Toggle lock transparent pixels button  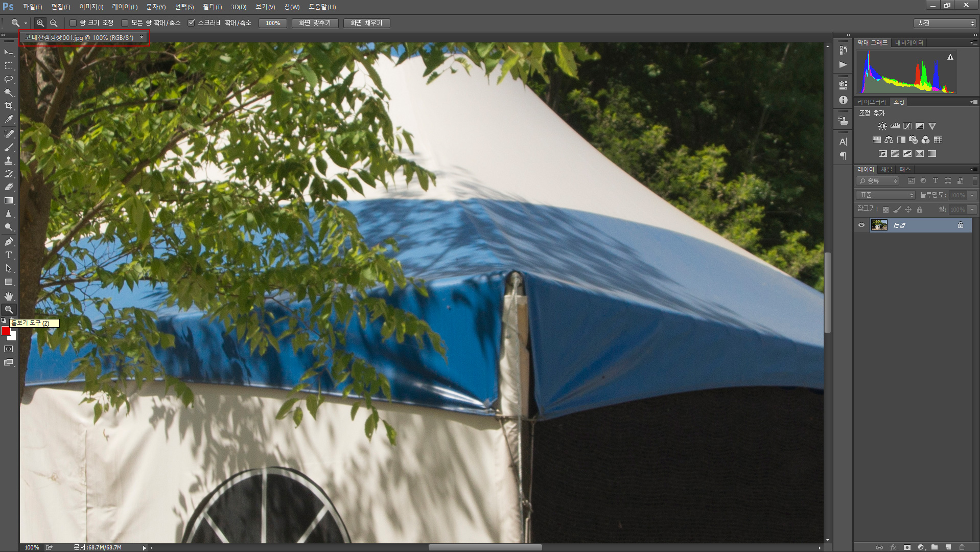coord(886,210)
